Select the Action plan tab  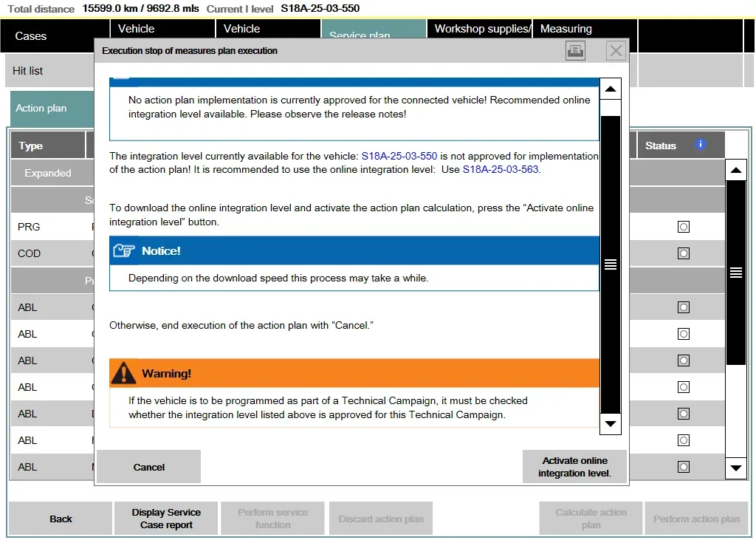[x=52, y=109]
